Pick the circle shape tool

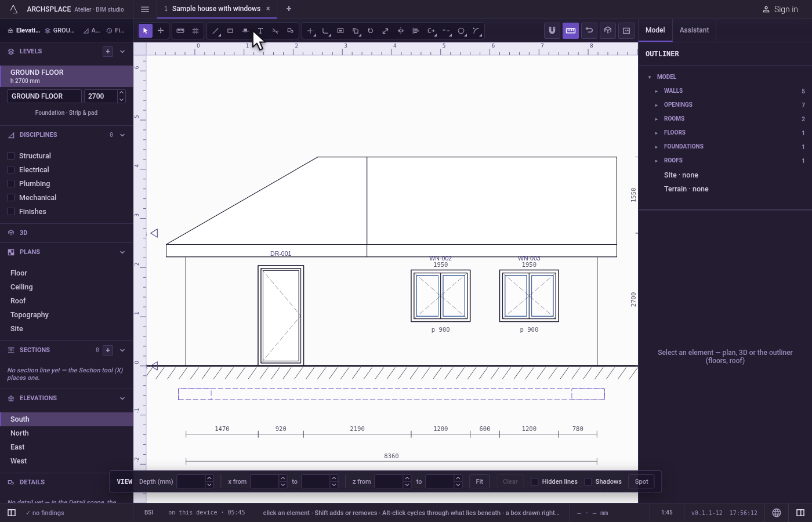pos(461,31)
